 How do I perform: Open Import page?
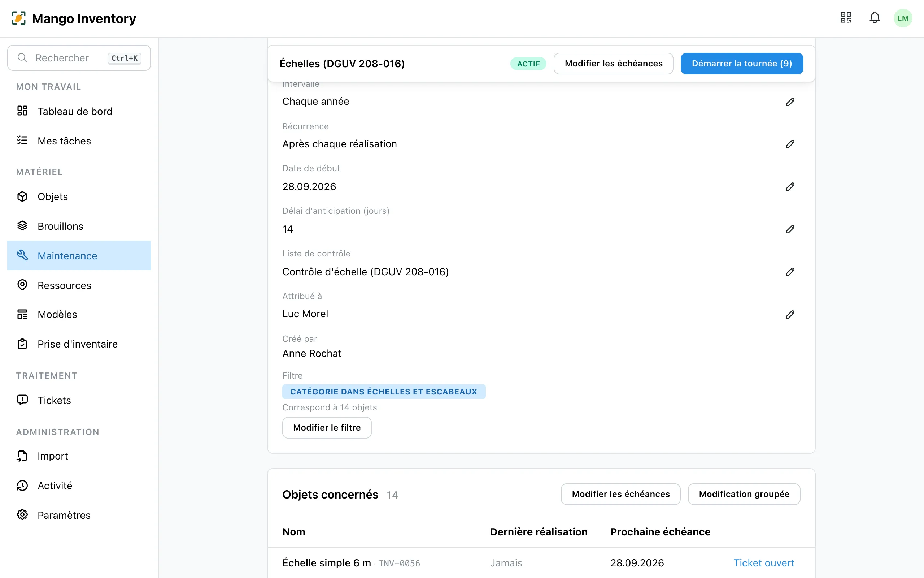(79, 456)
